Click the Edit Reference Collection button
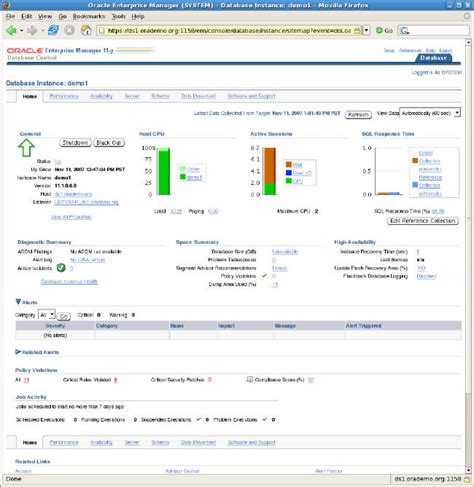This screenshot has height=487, width=474. (x=423, y=221)
